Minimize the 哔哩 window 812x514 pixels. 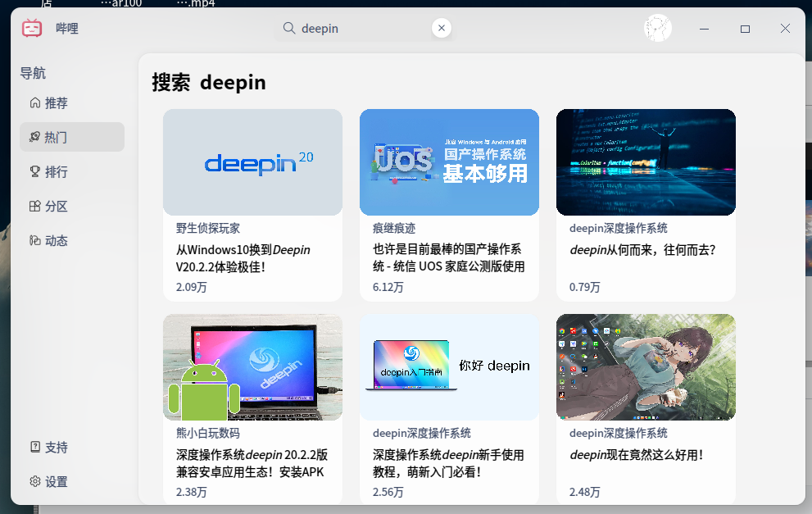[705, 29]
